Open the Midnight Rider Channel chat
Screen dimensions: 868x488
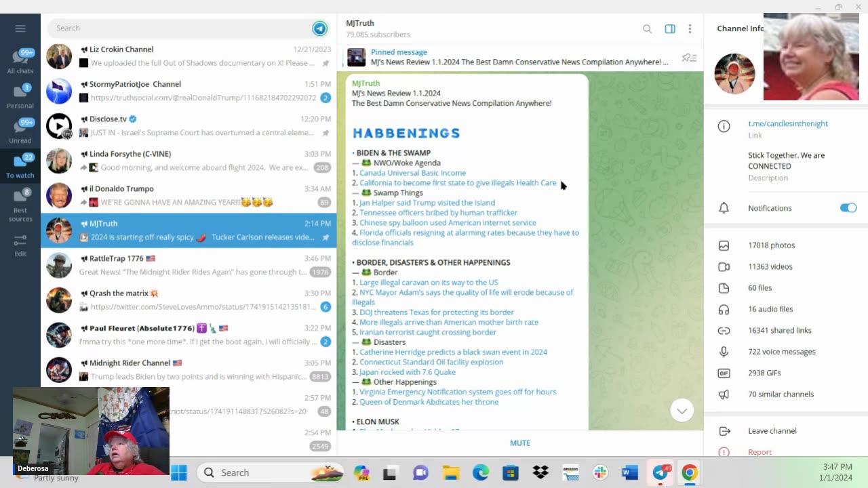pos(189,369)
